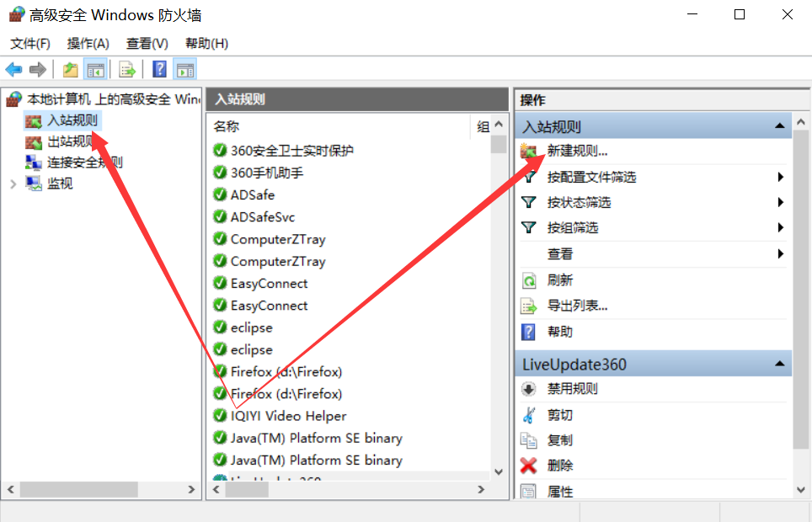
Task: Click the Up one level folder icon
Action: [70, 69]
